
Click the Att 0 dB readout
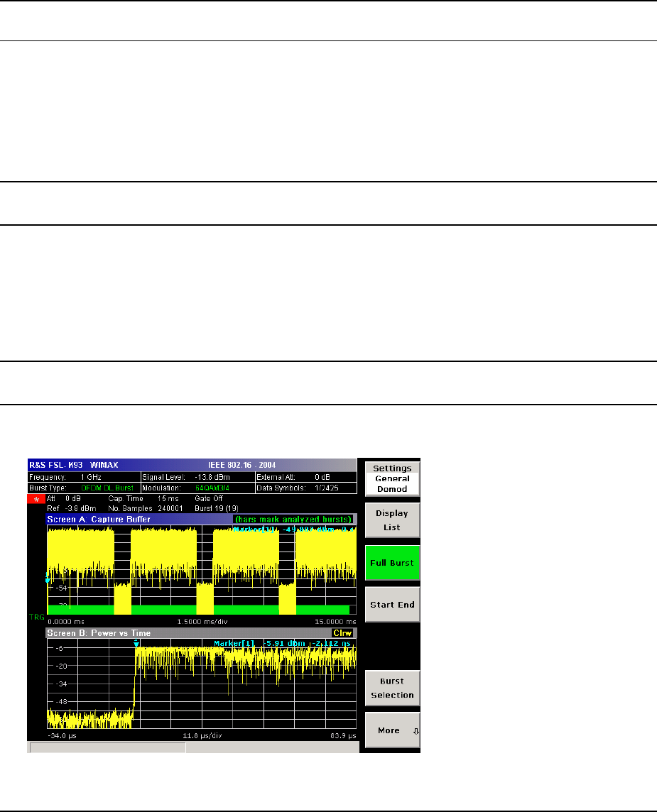click(x=64, y=498)
